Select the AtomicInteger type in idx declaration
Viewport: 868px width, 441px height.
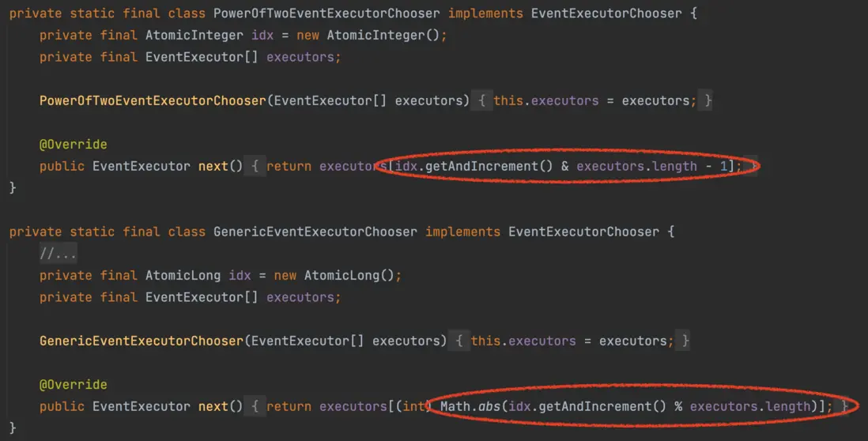pyautogui.click(x=194, y=36)
